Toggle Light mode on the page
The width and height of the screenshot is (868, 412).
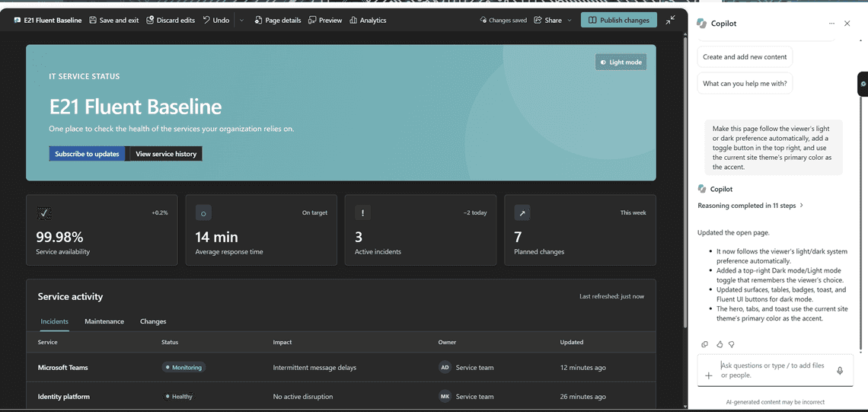(x=621, y=62)
